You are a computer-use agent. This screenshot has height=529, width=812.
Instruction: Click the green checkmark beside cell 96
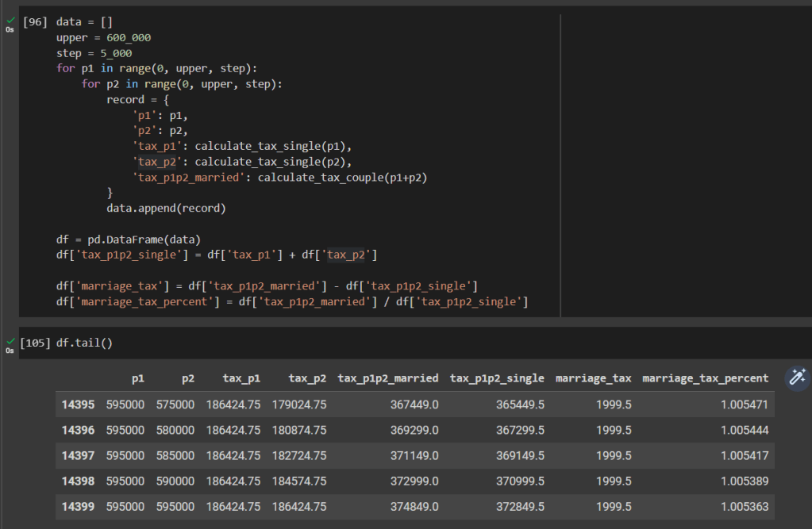pos(9,18)
